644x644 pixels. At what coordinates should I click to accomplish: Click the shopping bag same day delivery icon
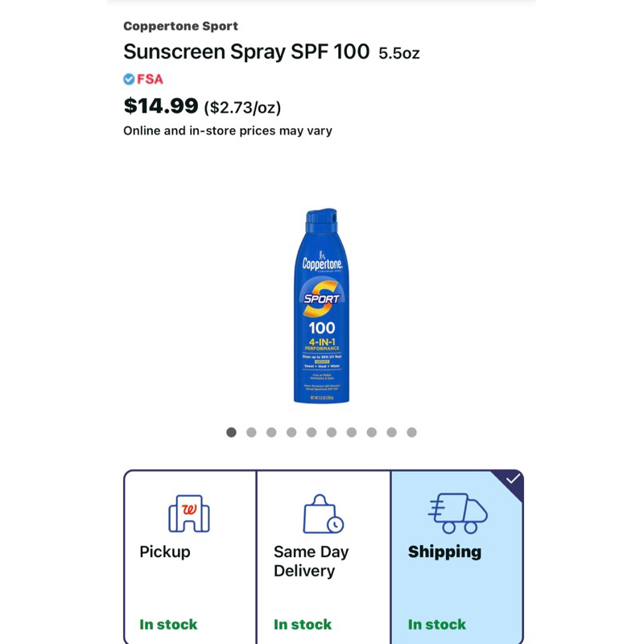[x=324, y=514]
